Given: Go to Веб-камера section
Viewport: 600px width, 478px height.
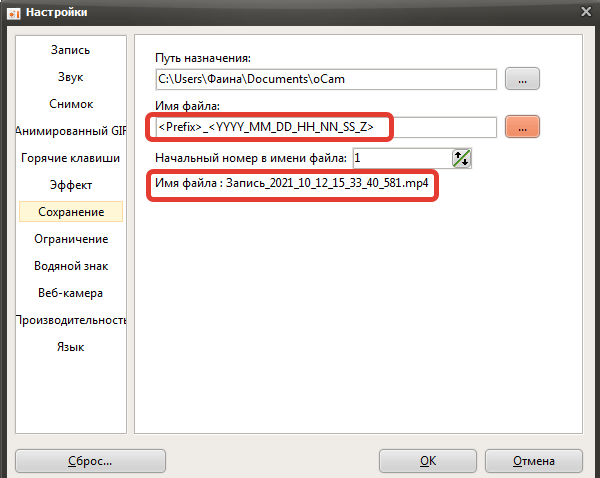Looking at the screenshot, I should coord(70,293).
